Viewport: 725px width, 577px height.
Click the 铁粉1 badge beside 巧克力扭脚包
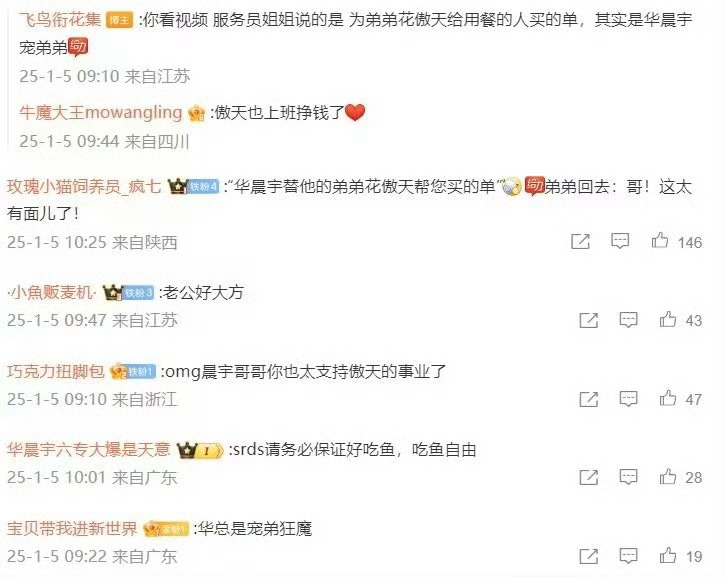click(141, 371)
